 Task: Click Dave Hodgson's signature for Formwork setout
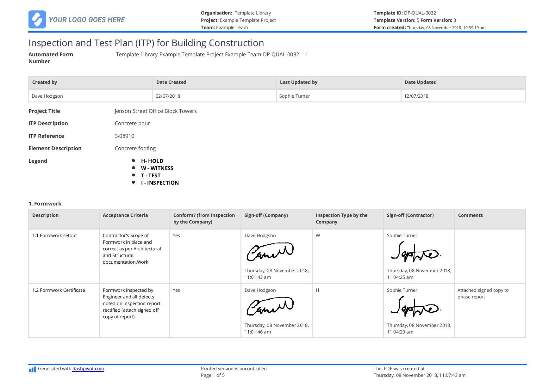pyautogui.click(x=269, y=251)
